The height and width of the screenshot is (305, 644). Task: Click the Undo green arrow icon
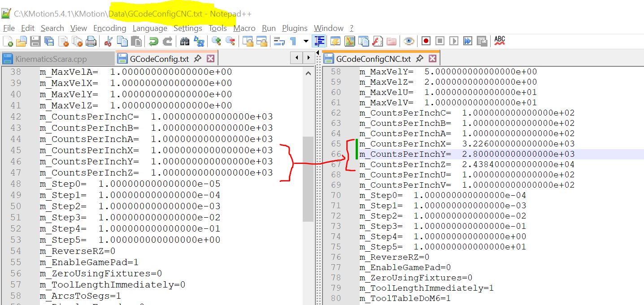coord(153,41)
